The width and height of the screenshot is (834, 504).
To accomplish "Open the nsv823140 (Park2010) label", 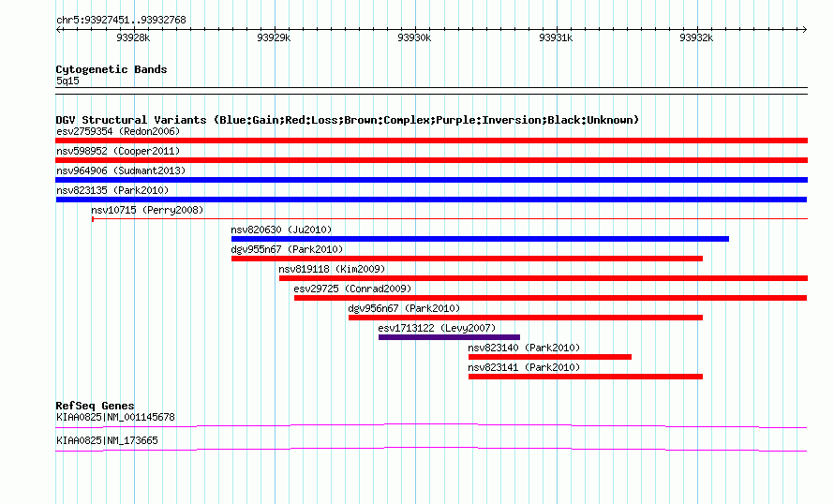I will 524,348.
